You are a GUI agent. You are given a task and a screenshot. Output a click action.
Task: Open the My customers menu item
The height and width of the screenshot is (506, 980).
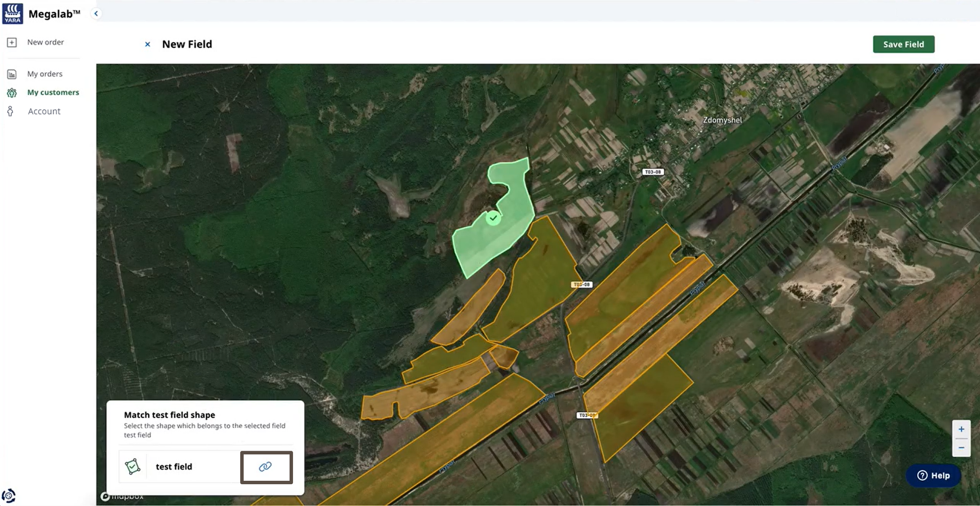coord(53,92)
